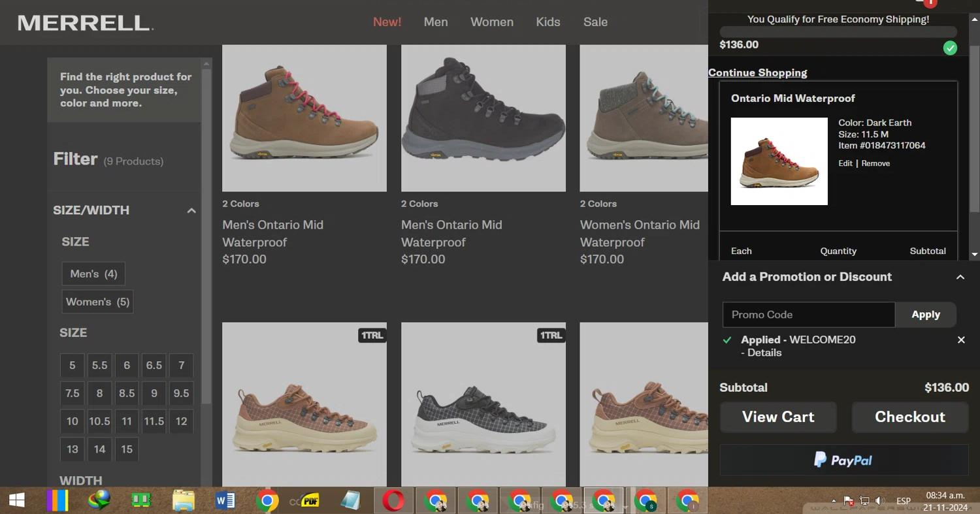980x514 pixels.
Task: Select size 14 filter
Action: click(99, 449)
